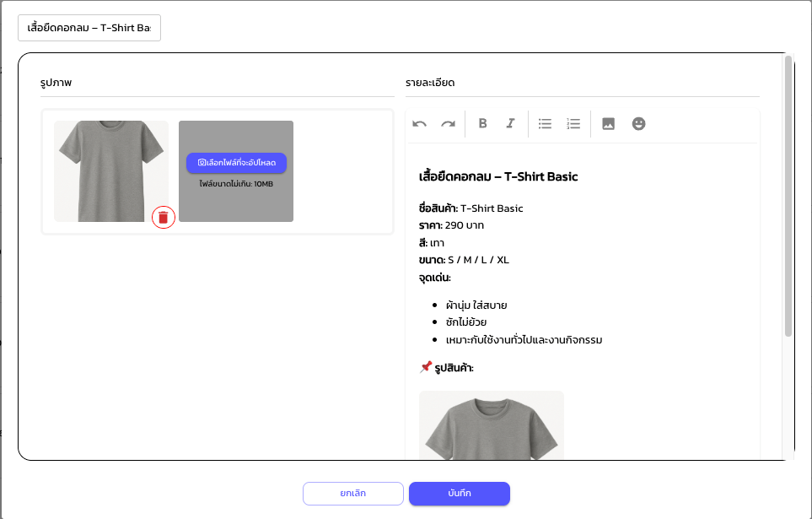This screenshot has width=812, height=519.
Task: Click the ไฟล์ขนาดไม่เกิน 10MB text
Action: tap(236, 183)
